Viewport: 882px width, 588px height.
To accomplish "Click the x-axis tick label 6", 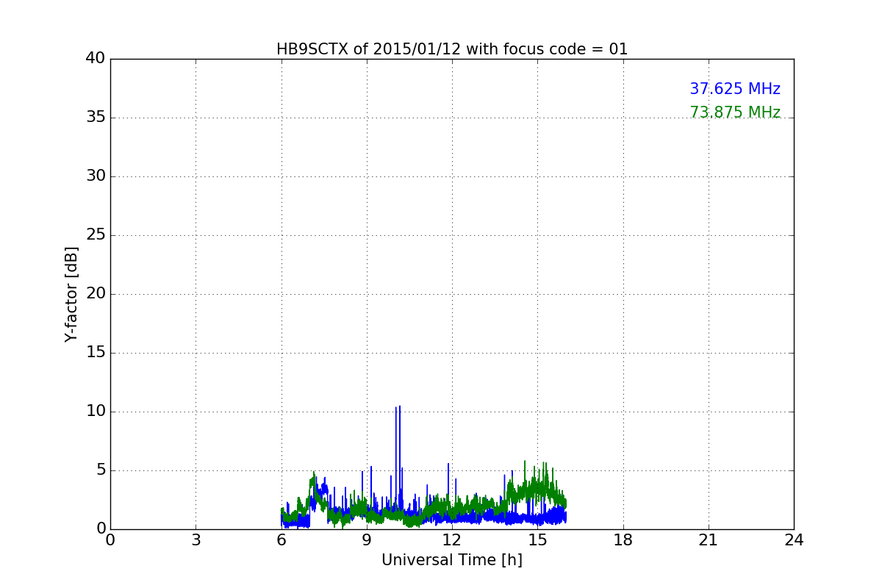I will coord(282,540).
